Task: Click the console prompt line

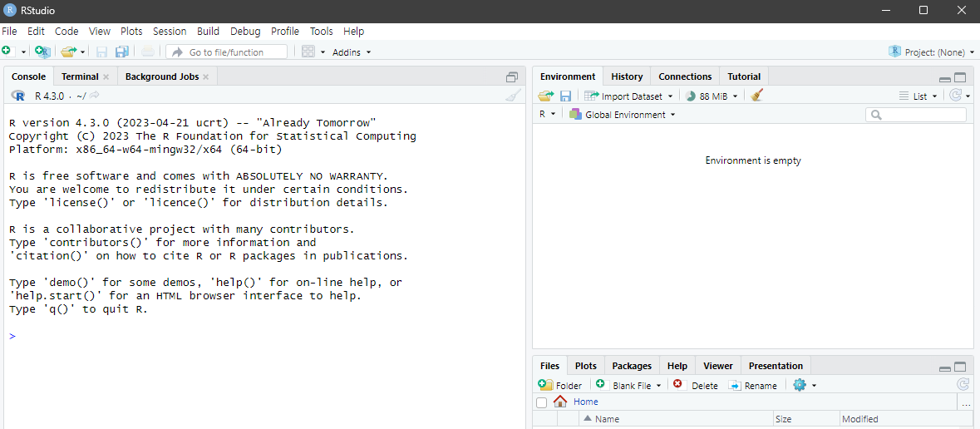Action: click(x=266, y=336)
